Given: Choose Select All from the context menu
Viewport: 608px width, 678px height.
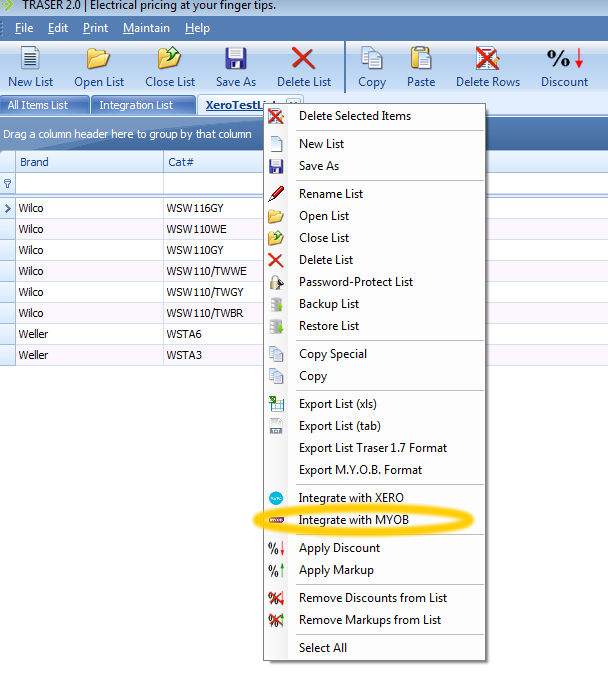Looking at the screenshot, I should 323,648.
